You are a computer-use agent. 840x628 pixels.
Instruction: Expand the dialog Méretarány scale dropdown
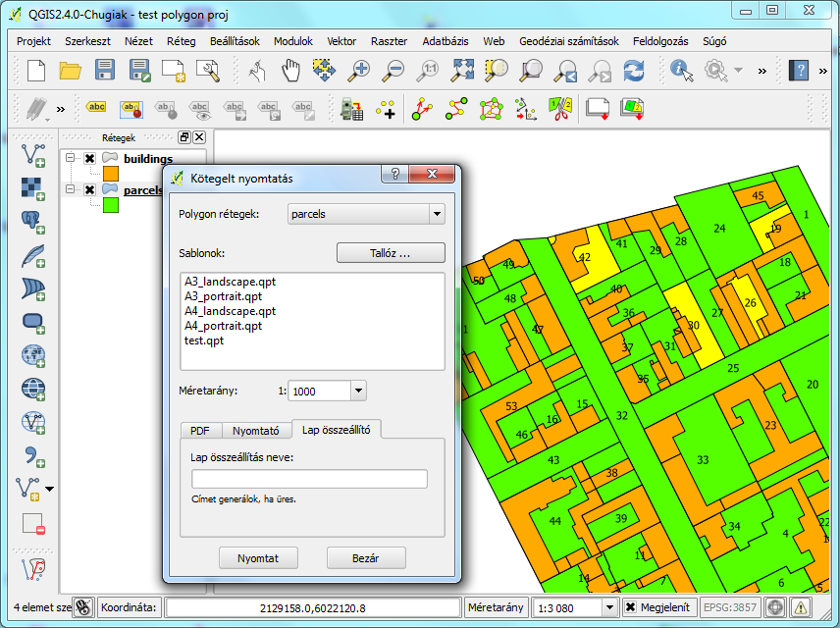pyautogui.click(x=357, y=391)
